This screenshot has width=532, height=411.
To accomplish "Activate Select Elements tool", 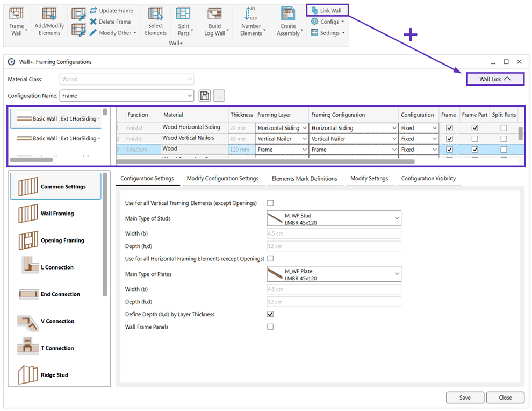I will pos(155,22).
